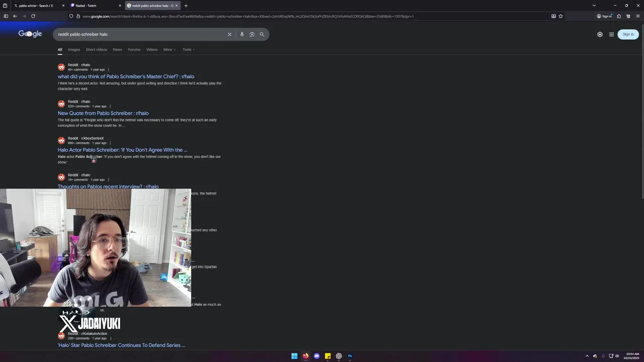Screen dimensions: 644x362
Task: Click the Google logo
Action: (x=30, y=34)
